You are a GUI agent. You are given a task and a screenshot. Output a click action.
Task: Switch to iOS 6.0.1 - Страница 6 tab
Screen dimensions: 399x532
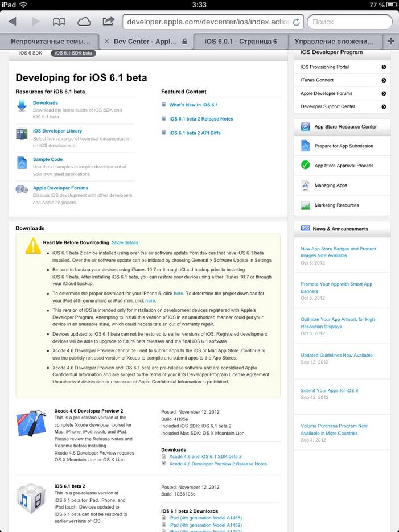pyautogui.click(x=241, y=42)
